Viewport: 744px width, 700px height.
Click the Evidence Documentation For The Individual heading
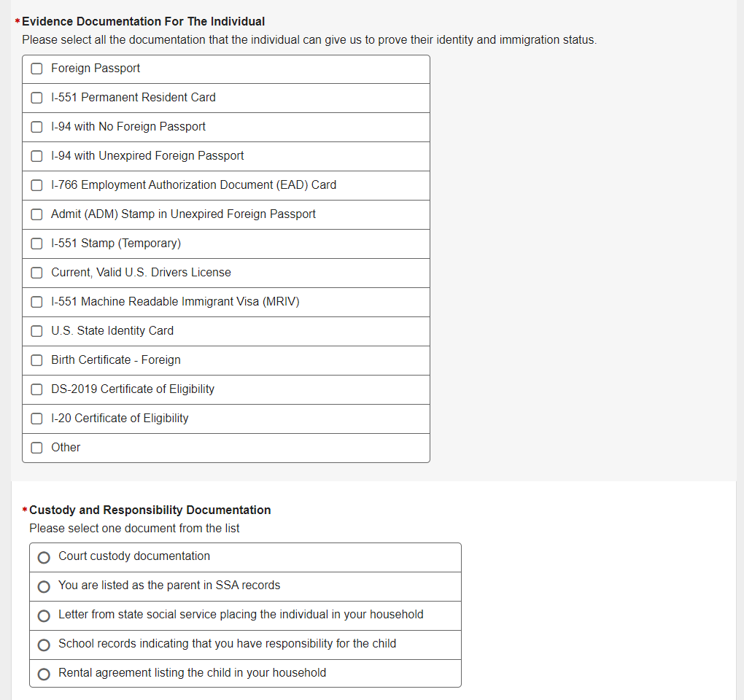click(x=143, y=22)
